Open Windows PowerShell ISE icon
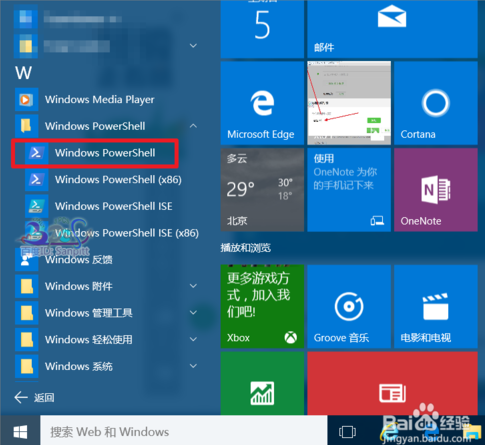 pyautogui.click(x=36, y=206)
